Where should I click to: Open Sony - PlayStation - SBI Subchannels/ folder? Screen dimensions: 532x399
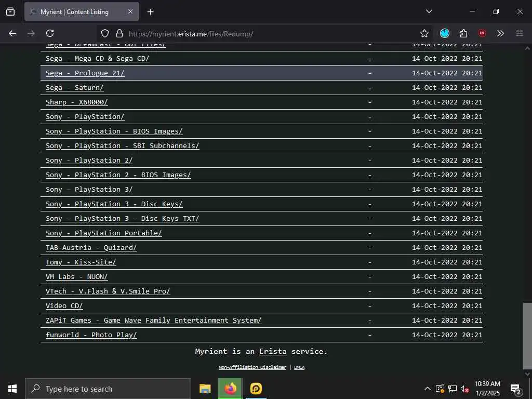tap(123, 146)
